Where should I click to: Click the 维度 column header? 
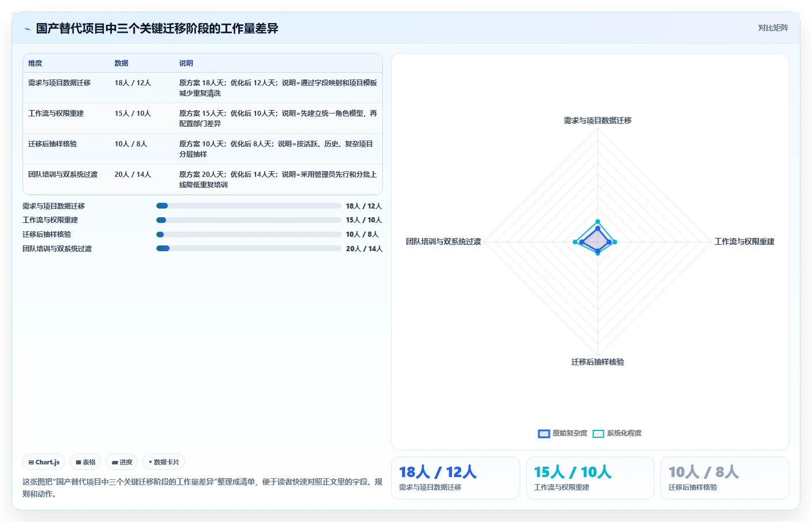[x=35, y=63]
